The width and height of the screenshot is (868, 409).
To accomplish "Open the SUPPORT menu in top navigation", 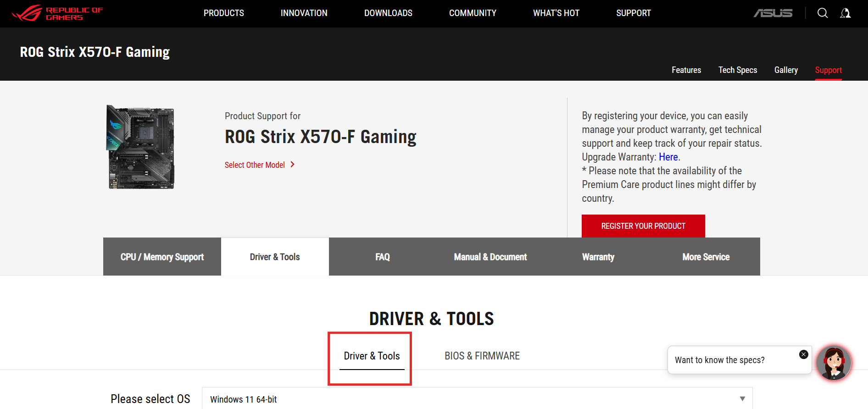I will click(634, 13).
